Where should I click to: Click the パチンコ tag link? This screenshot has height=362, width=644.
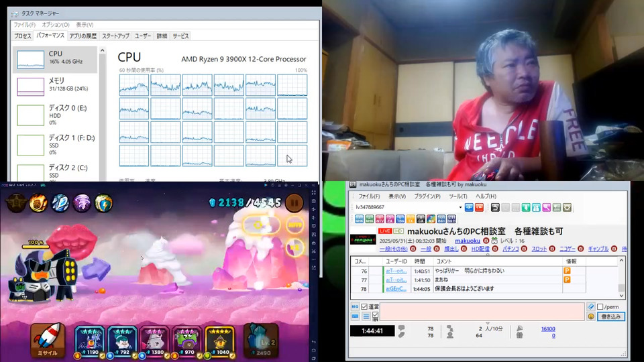pos(511,249)
